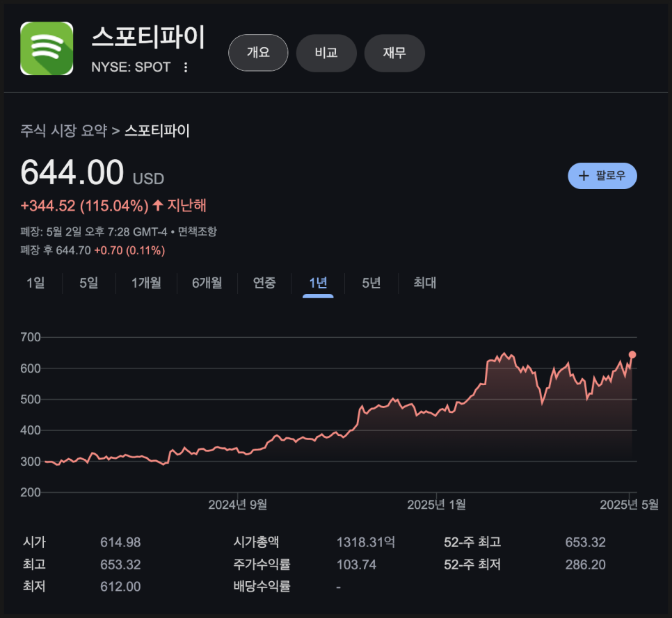Click the +344.52 (115.04%) change text
This screenshot has height=618, width=672.
(84, 206)
